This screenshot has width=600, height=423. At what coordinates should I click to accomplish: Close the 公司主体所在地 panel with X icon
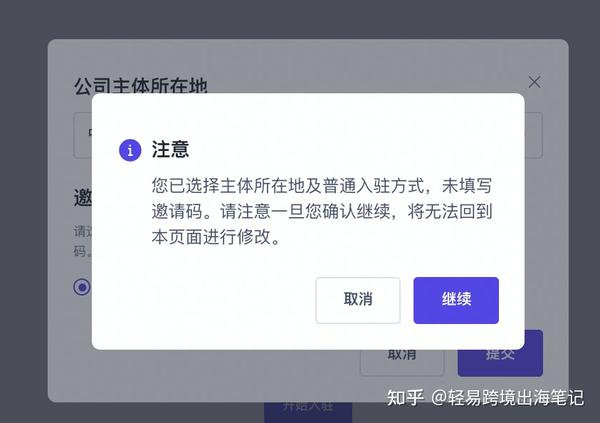click(534, 82)
